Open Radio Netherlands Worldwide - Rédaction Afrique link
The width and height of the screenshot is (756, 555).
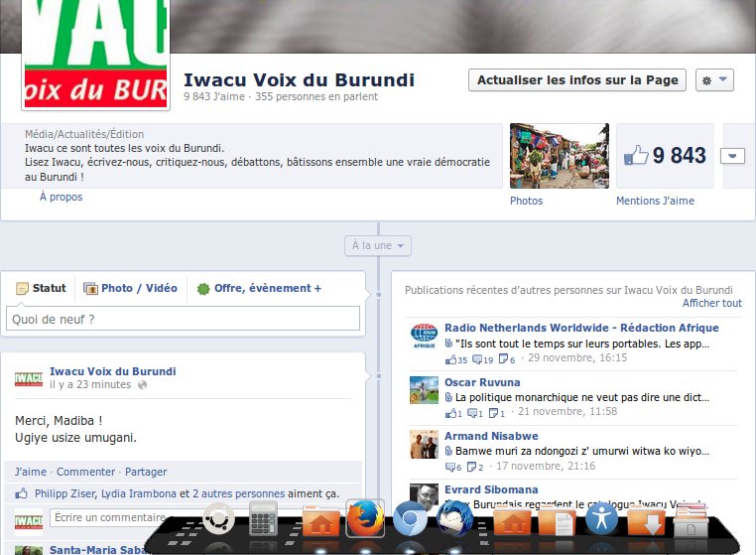(x=581, y=328)
